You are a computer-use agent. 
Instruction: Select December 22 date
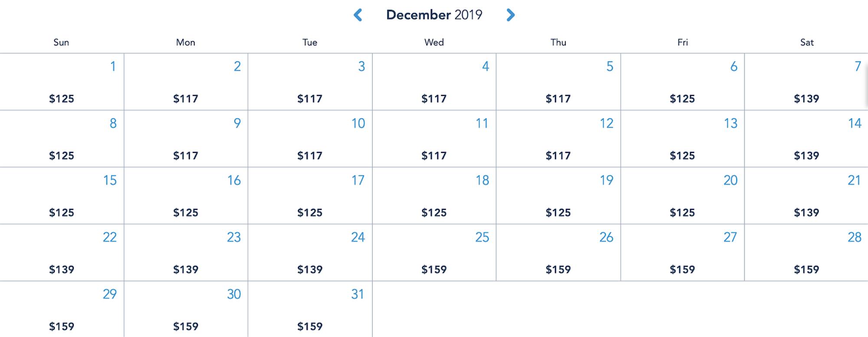pyautogui.click(x=62, y=253)
